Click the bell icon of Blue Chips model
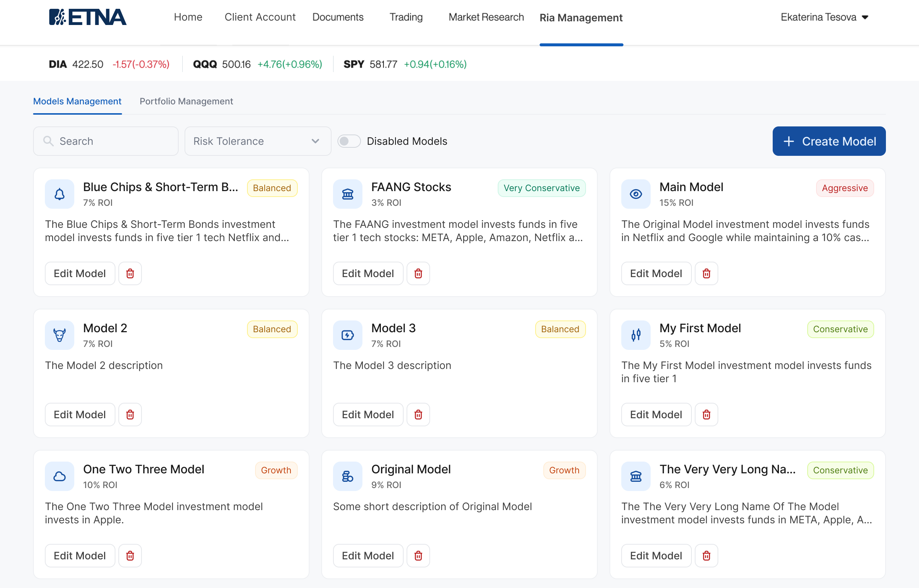The image size is (919, 588). click(60, 194)
